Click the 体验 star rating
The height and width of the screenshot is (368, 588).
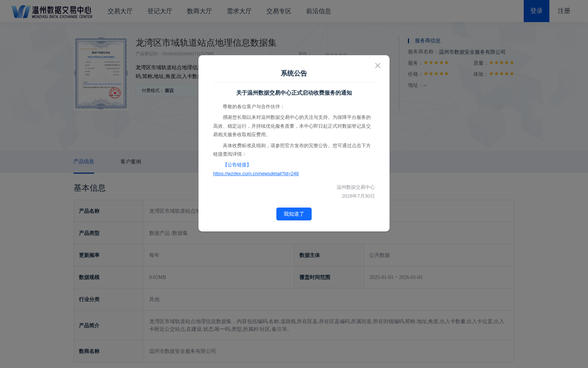pos(502,74)
